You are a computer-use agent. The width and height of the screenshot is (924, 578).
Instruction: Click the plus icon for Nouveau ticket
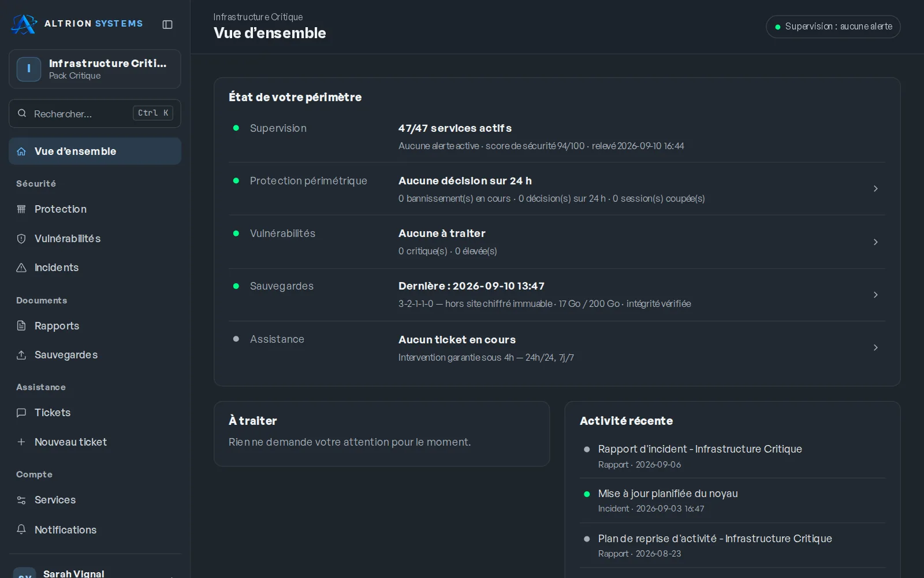point(21,442)
